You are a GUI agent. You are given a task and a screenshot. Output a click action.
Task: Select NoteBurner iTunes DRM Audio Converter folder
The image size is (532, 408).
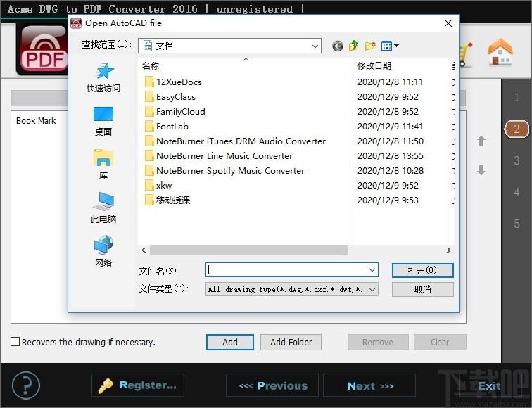pyautogui.click(x=235, y=141)
